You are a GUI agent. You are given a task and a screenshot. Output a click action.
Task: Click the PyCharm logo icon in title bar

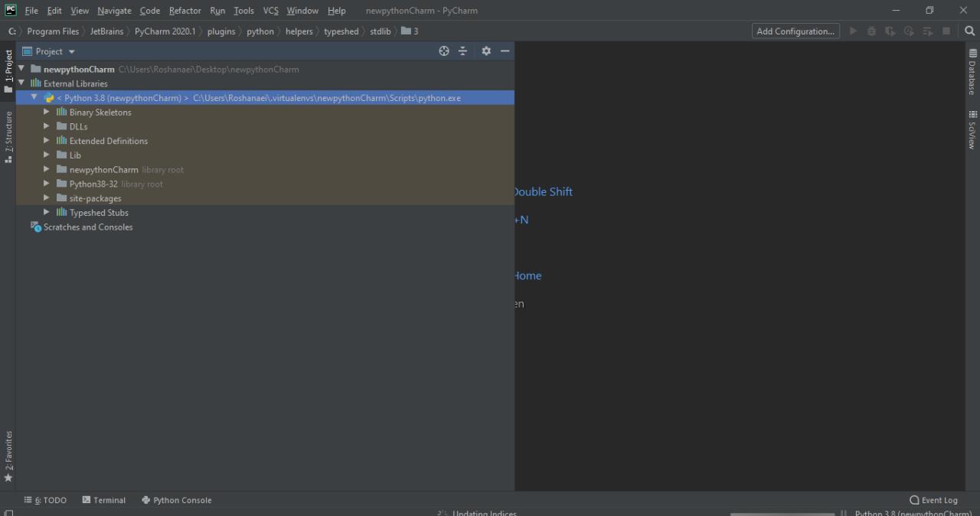coord(11,10)
